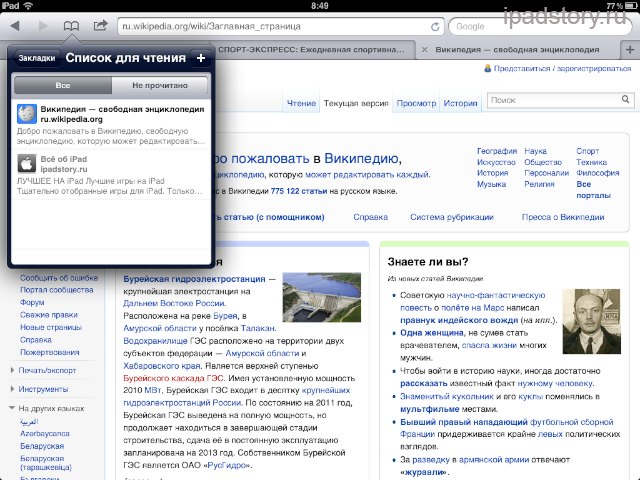Viewport: 640px width, 480px height.
Task: Click the dam photo thumbnail
Action: [x=322, y=297]
